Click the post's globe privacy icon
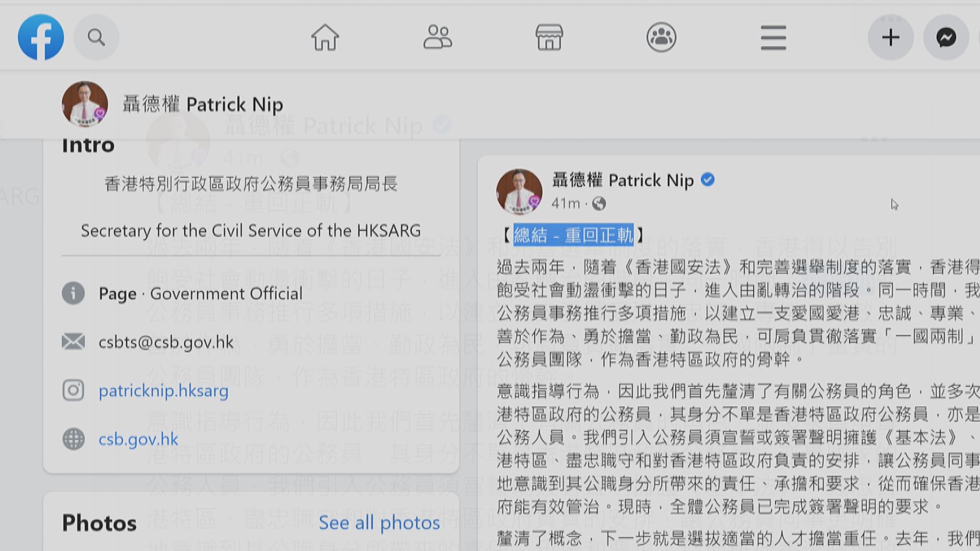Image resolution: width=980 pixels, height=551 pixels. (599, 204)
